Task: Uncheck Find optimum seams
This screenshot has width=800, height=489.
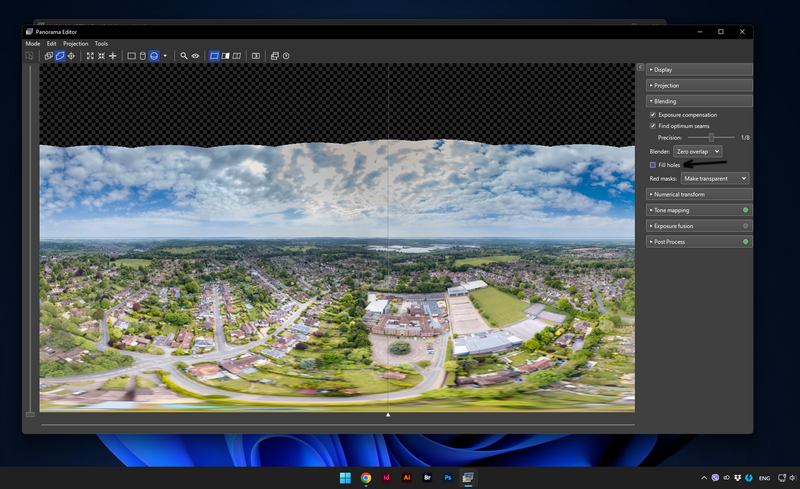Action: [x=653, y=126]
